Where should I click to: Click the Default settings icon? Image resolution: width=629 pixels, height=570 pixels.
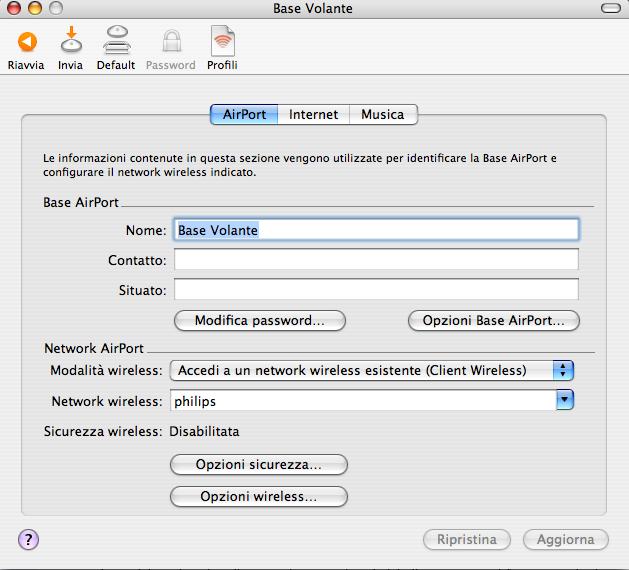(x=116, y=40)
